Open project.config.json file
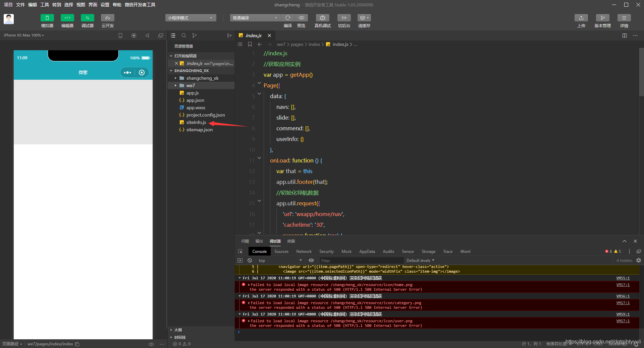This screenshot has width=644, height=348. pos(206,115)
